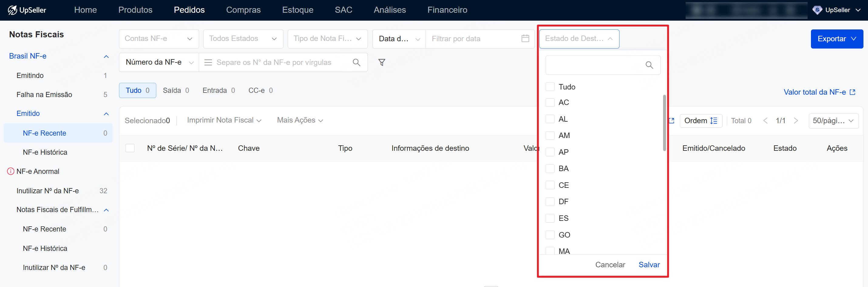Click the Exportar button
Screen dimensions: 868x287
pyautogui.click(x=836, y=39)
